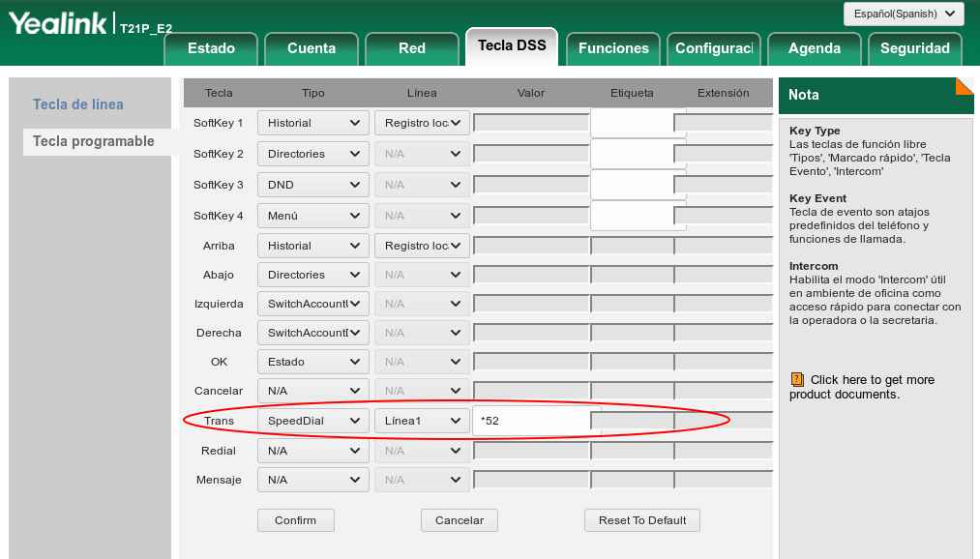Select Tecla programable in sidebar
The image size is (980, 559).
94,141
